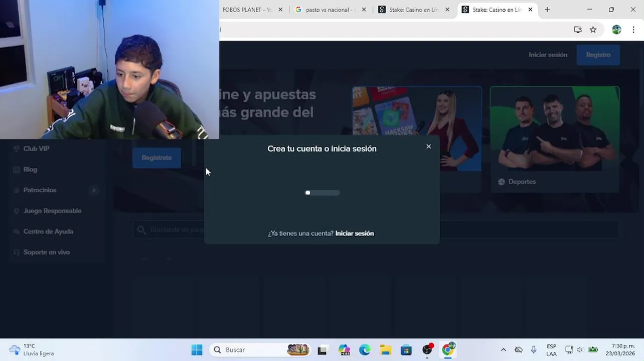Click the volume speaker tray icon

580,350
